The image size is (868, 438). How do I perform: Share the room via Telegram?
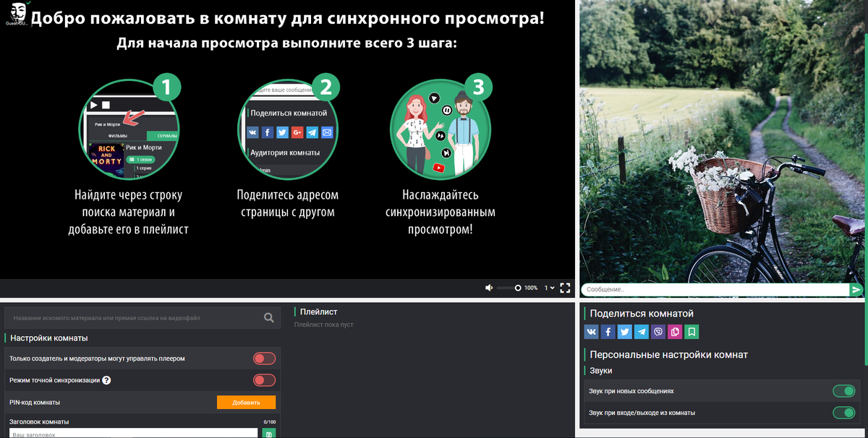pos(642,331)
